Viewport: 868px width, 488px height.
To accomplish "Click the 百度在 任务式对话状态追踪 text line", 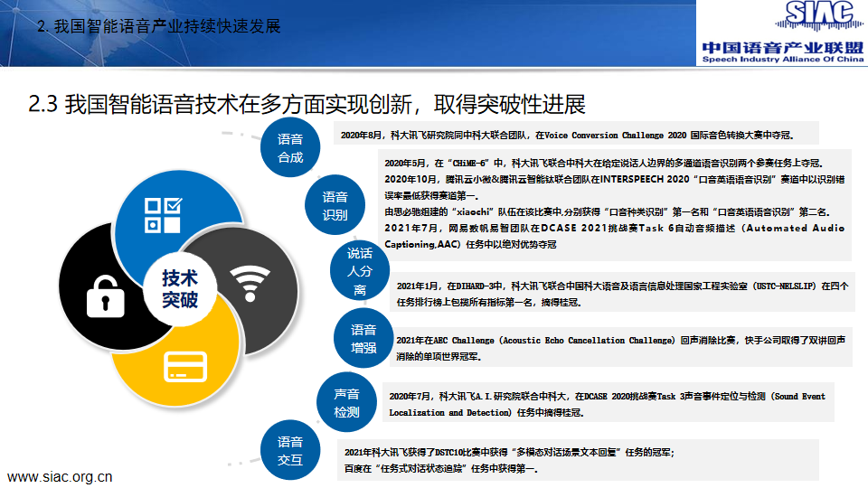I will pyautogui.click(x=441, y=469).
